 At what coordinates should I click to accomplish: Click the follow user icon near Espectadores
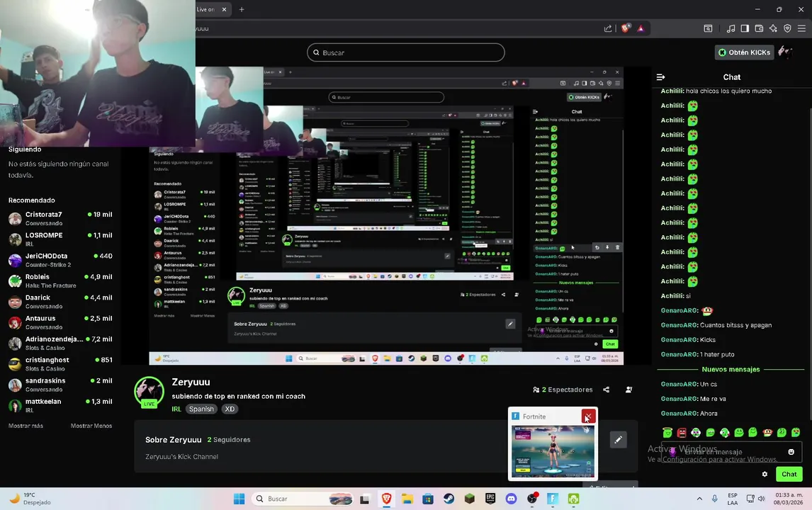click(628, 390)
